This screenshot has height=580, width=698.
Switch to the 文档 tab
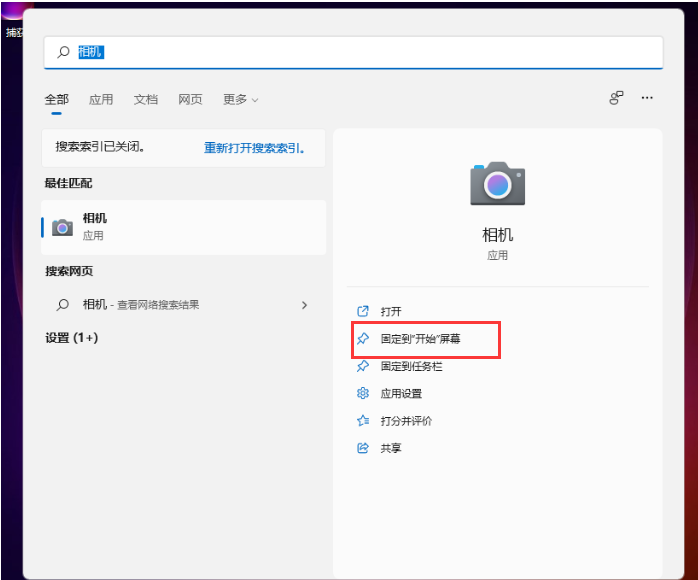point(146,99)
